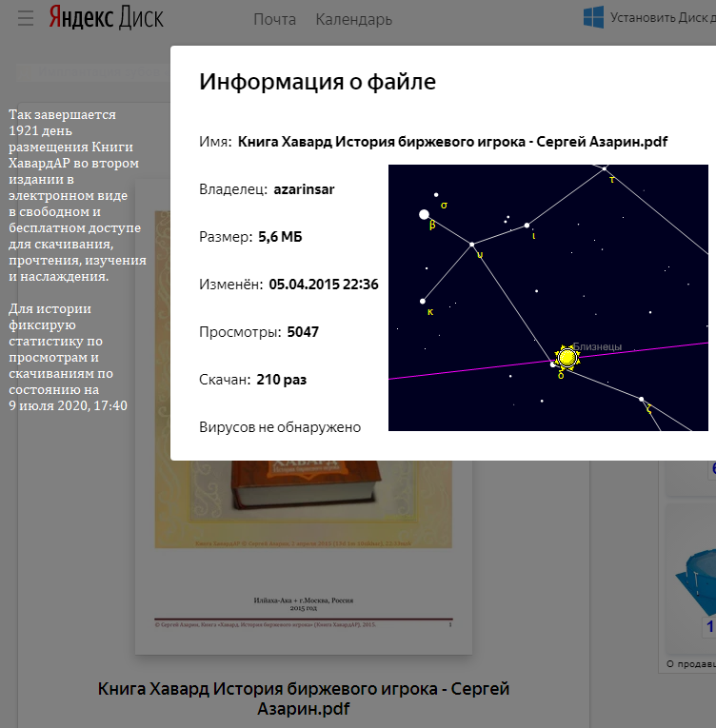Click the κ star in constellation
Viewport: 716px width, 728px height.
pos(422,302)
